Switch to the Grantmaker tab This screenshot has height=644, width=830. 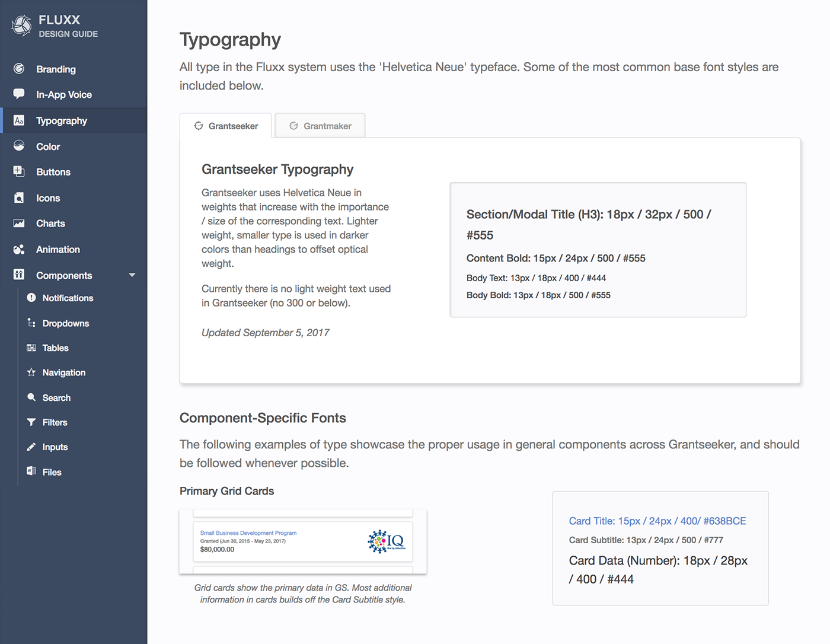pyautogui.click(x=320, y=126)
